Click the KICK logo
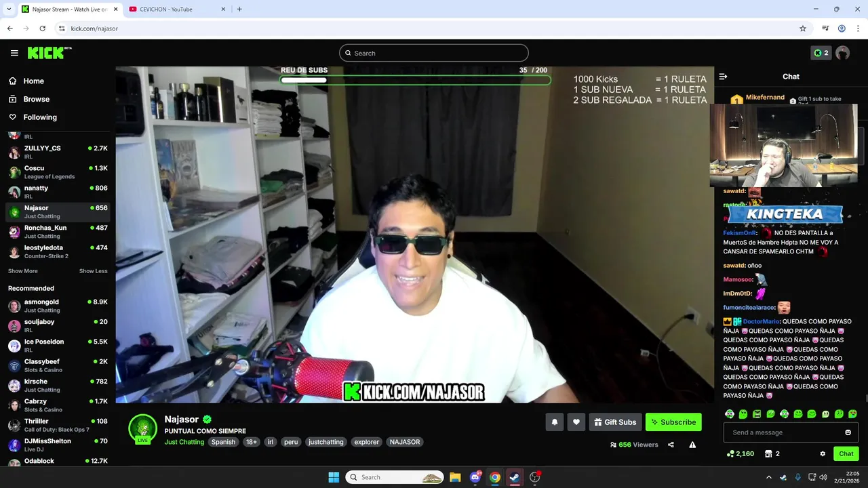This screenshot has width=868, height=488. pyautogui.click(x=50, y=53)
